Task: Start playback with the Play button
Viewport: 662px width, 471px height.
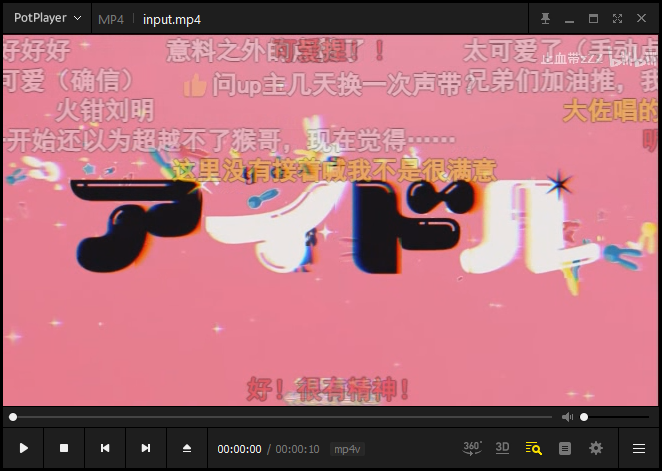Action: (24, 448)
